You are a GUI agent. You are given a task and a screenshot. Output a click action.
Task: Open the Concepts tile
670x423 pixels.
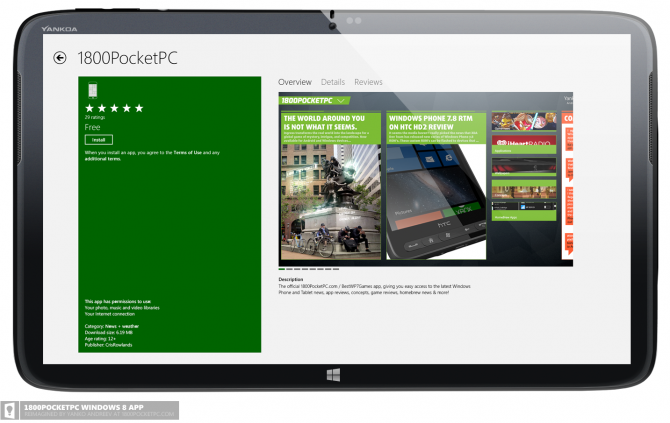coord(524,189)
